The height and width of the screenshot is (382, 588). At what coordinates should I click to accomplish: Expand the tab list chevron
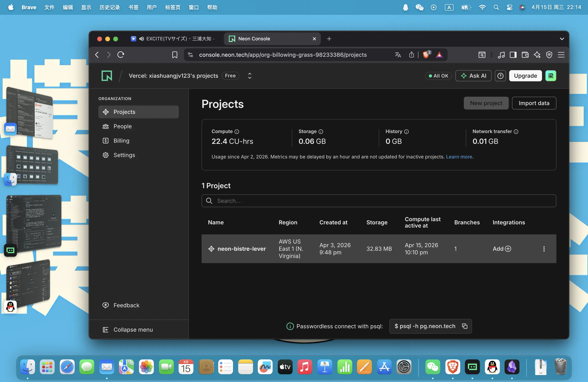[x=562, y=39]
